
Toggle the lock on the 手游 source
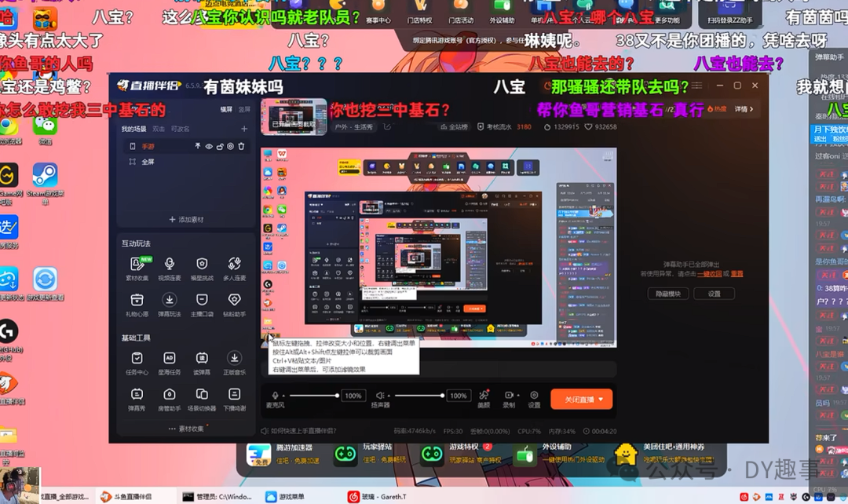(x=220, y=147)
